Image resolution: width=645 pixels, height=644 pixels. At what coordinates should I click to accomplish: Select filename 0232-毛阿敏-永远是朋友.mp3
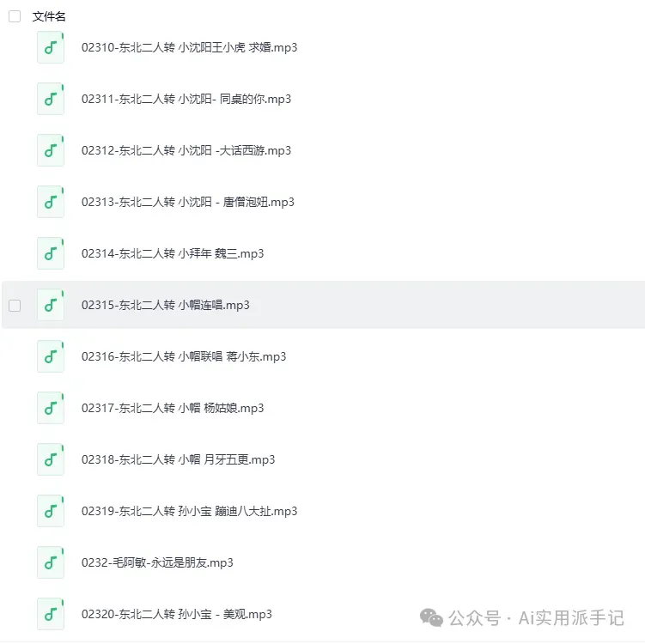[x=157, y=562]
